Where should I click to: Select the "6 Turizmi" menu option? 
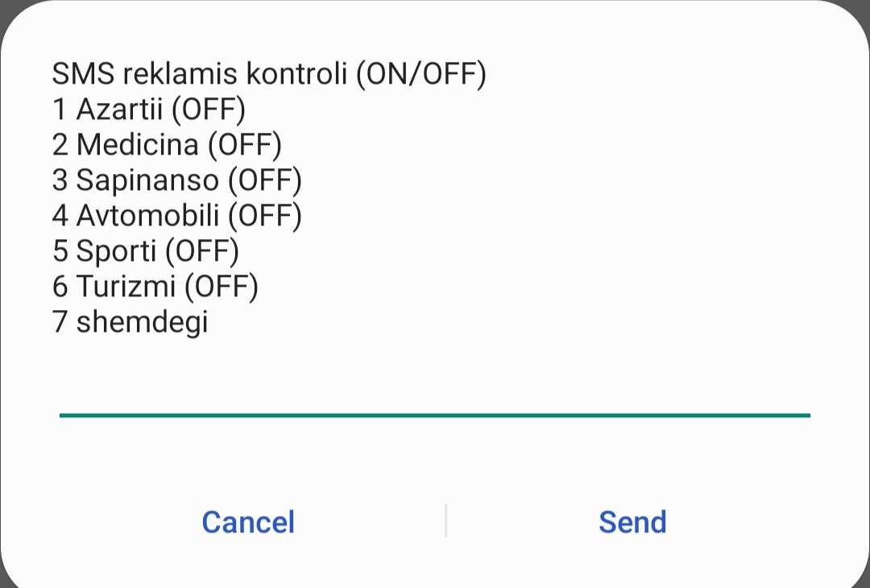pyautogui.click(x=114, y=287)
